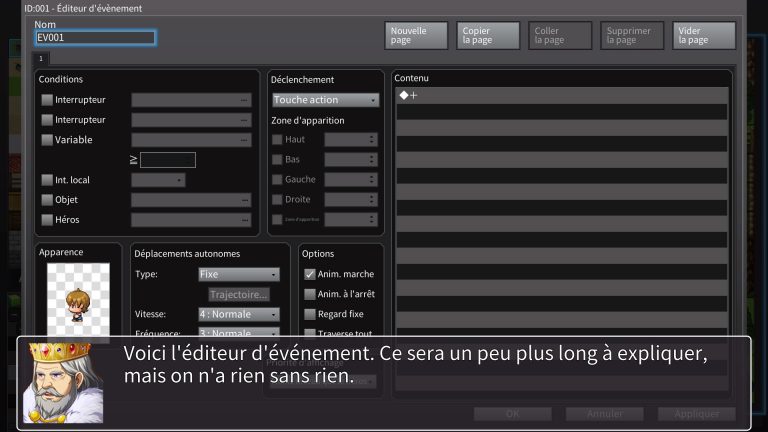Click the Droite value stepper
The width and height of the screenshot is (768, 432).
[351, 200]
